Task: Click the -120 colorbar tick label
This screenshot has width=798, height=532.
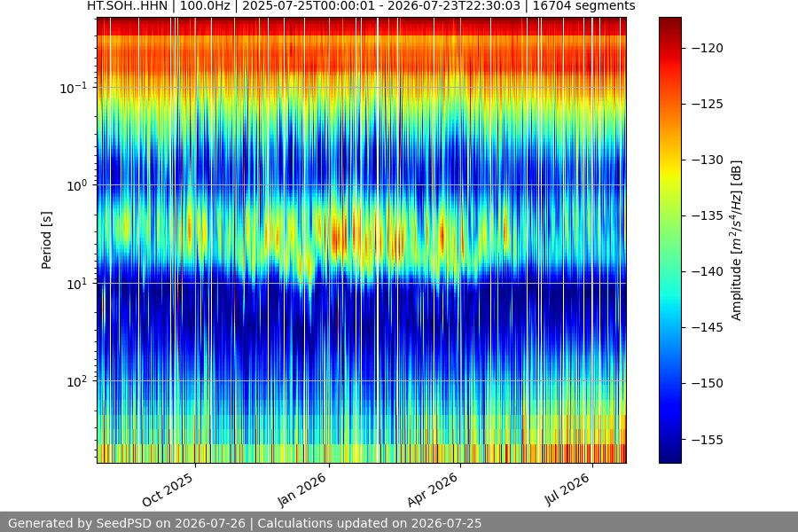Action: [x=708, y=48]
